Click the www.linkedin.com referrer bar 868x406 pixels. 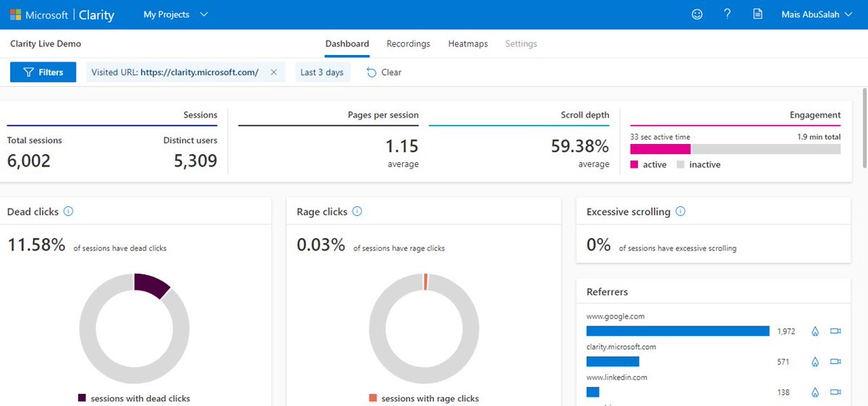point(593,392)
